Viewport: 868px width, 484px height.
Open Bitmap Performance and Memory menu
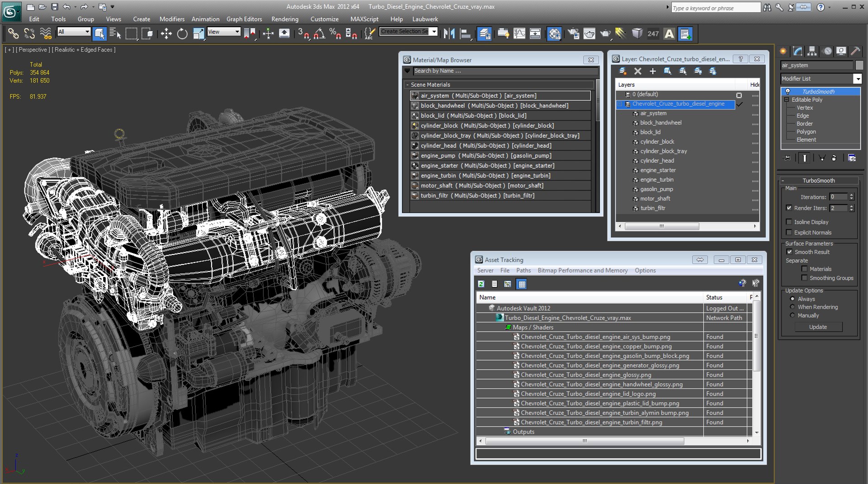[x=583, y=270]
